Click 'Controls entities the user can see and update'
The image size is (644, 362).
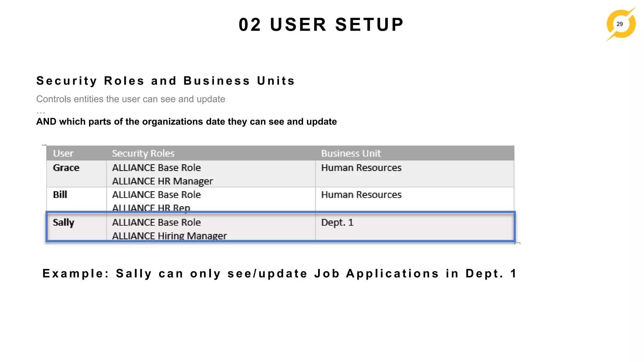[131, 99]
